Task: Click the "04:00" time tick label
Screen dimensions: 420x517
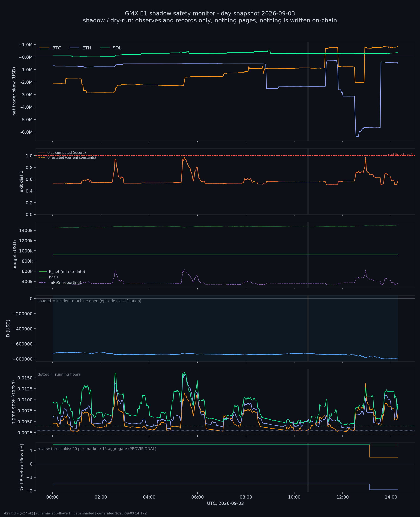Action: (149, 497)
